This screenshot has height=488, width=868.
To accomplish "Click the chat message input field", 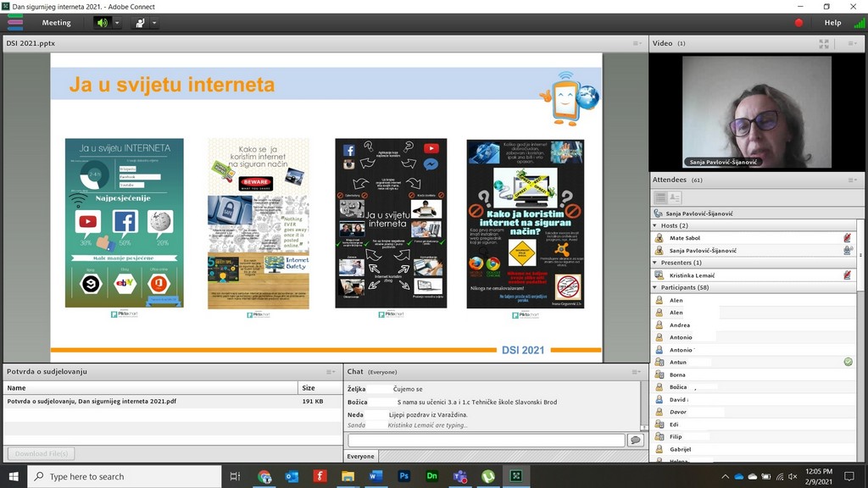I will pos(486,441).
